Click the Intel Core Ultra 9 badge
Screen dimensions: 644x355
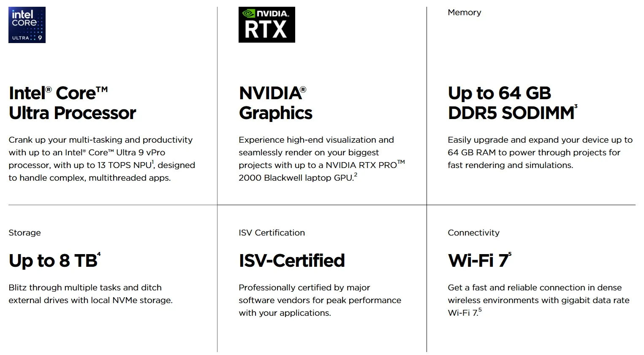(27, 25)
